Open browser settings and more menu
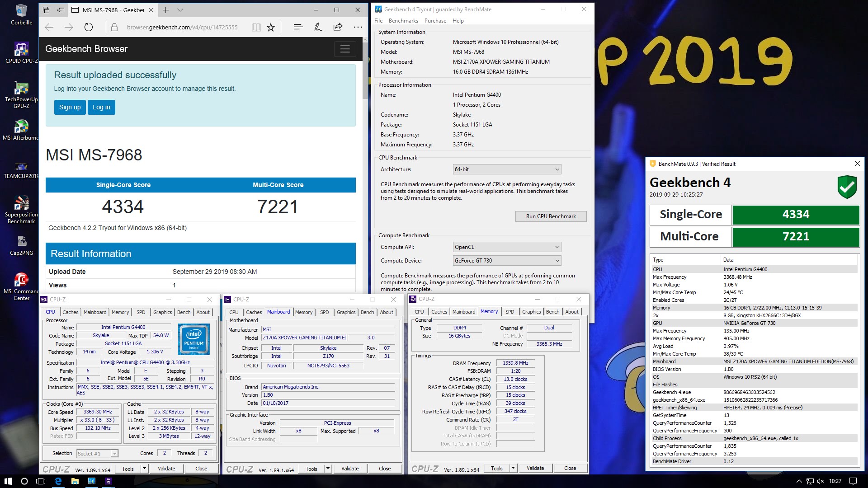The width and height of the screenshot is (868, 488). (x=358, y=27)
